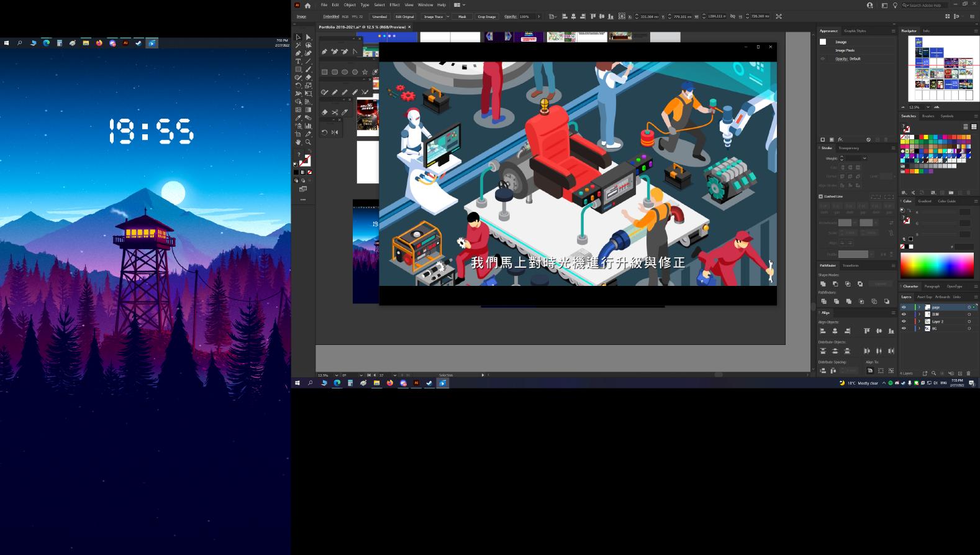The width and height of the screenshot is (980, 555).
Task: Pick the Star shape in floating shape panel
Action: click(365, 72)
